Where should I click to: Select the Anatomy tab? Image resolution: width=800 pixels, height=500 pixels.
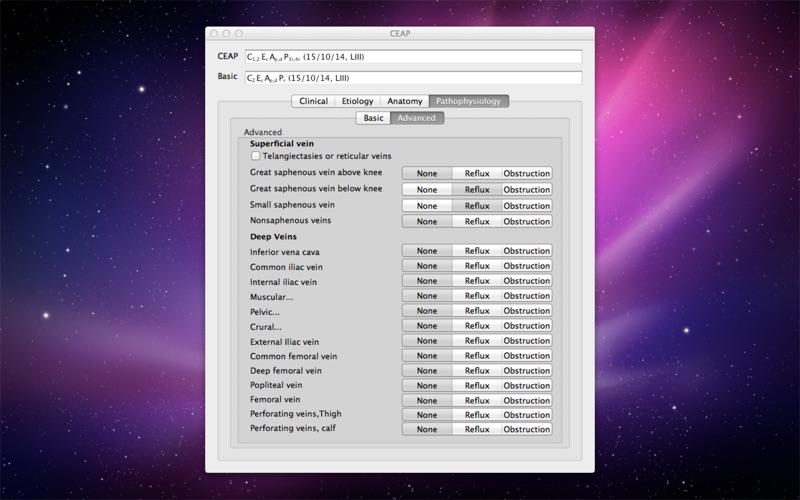[404, 101]
